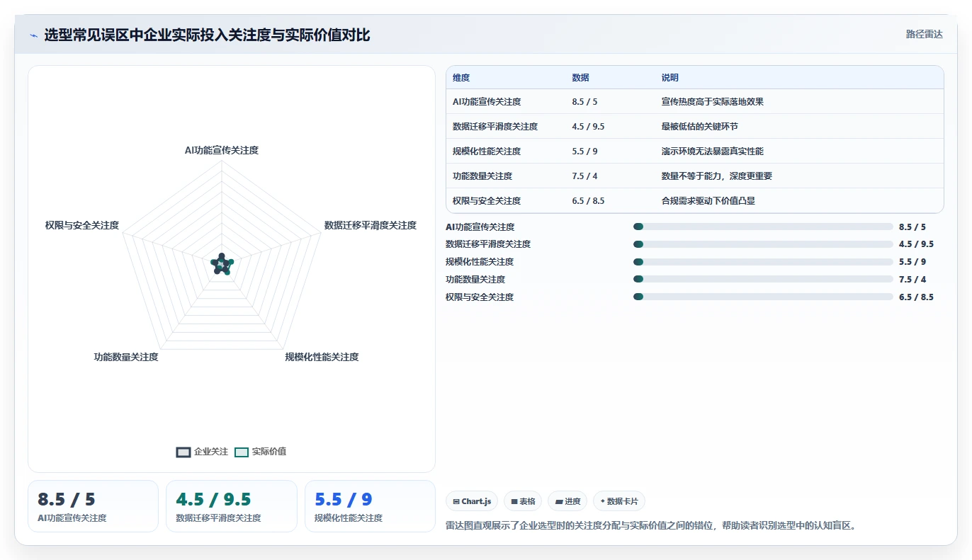Select the 8.5 / 5 AI功能宣传关注度 card

click(x=93, y=506)
